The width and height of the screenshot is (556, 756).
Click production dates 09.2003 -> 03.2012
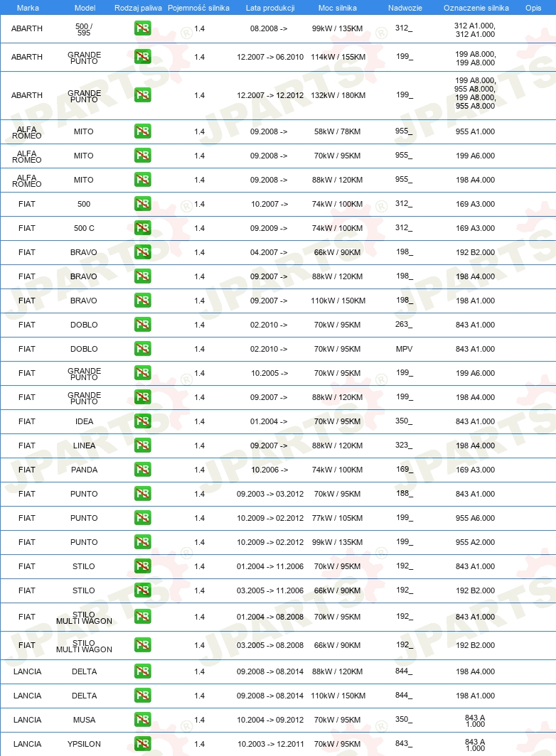(269, 494)
